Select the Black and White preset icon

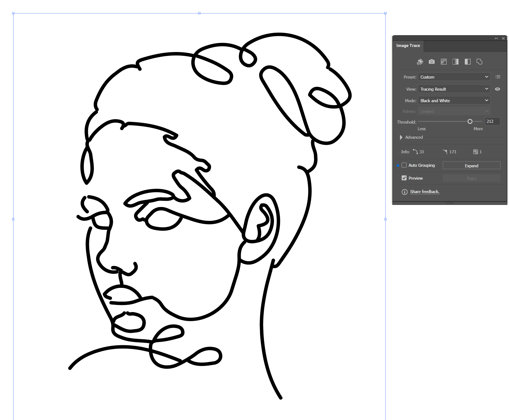coord(467,62)
